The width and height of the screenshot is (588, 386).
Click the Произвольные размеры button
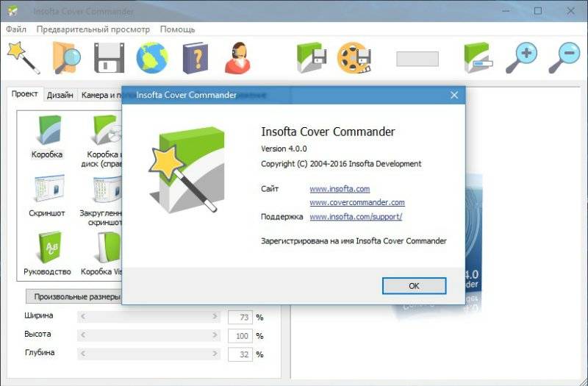pos(74,296)
